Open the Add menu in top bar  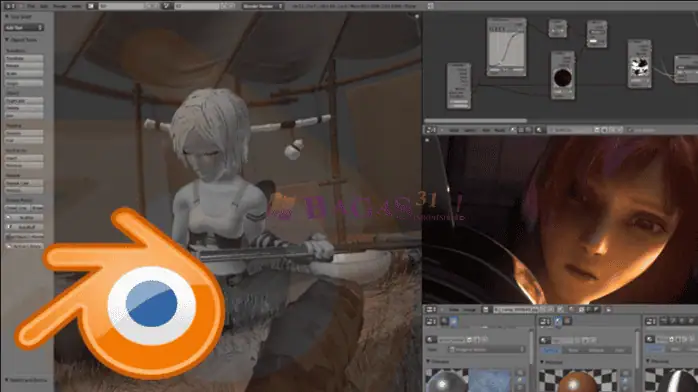coord(44,6)
